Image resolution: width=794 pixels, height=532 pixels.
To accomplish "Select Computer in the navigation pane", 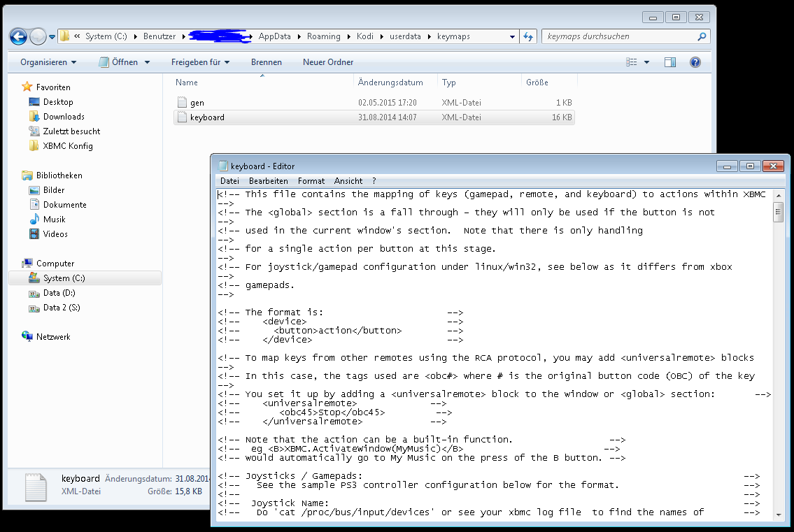I will [x=55, y=264].
